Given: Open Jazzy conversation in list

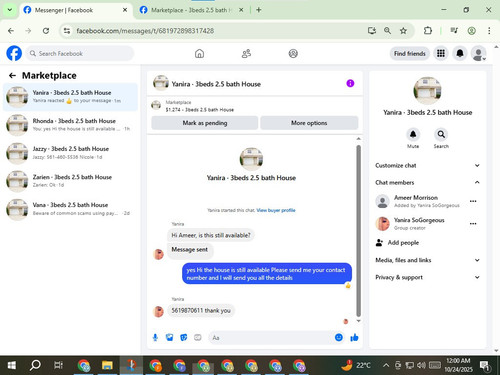Looking at the screenshot, I should pyautogui.click(x=70, y=153).
